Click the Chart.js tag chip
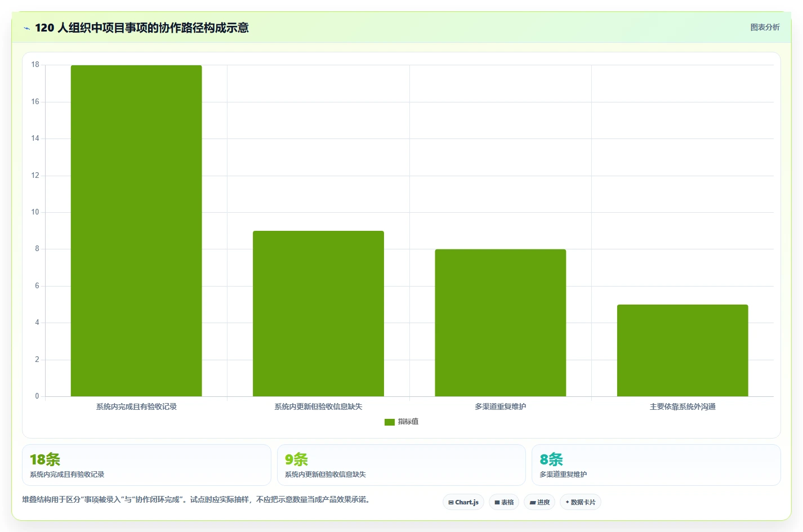 (463, 502)
